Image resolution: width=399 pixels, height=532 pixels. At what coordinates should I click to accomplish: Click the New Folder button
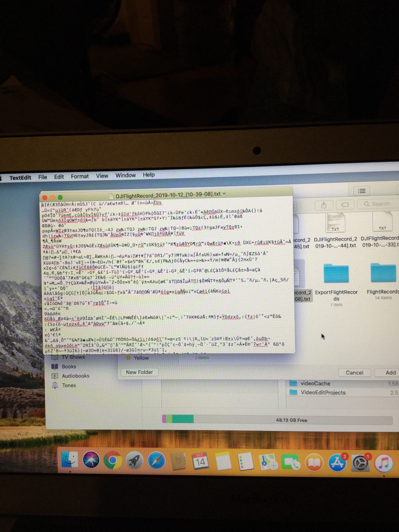tap(139, 372)
